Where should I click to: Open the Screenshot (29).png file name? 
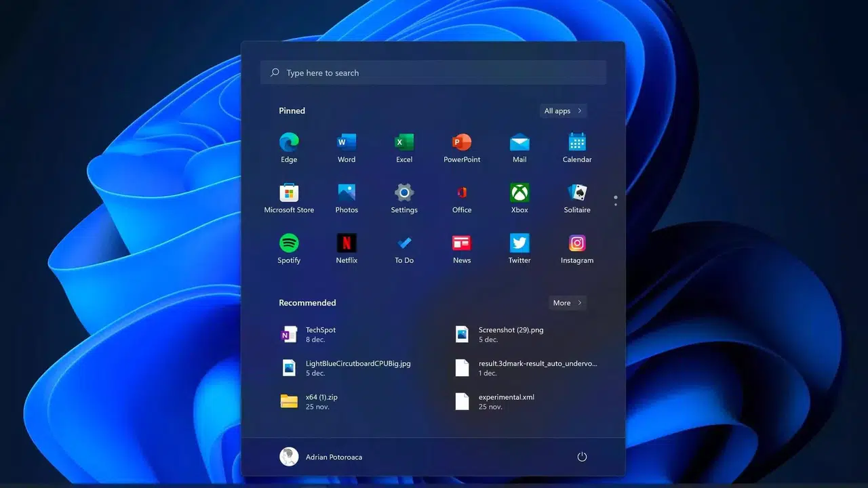511,330
